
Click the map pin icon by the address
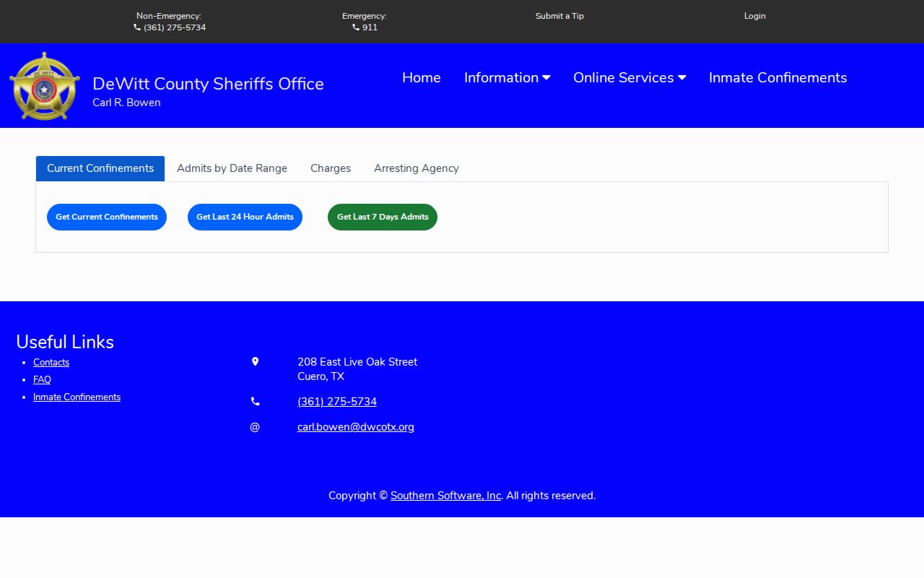tap(255, 362)
